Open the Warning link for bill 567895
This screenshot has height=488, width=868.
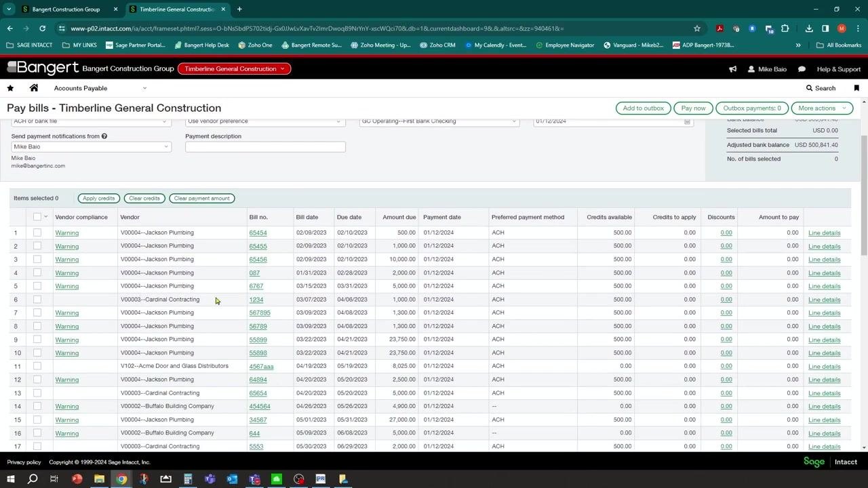pyautogui.click(x=67, y=313)
